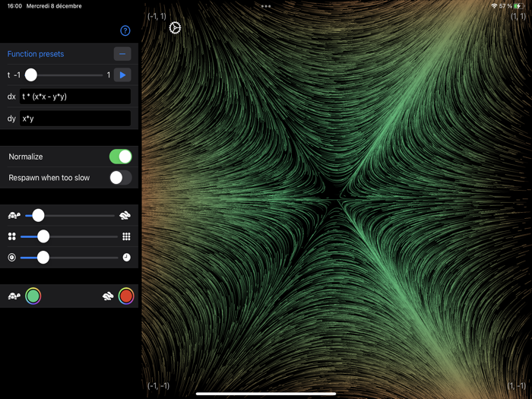532x399 pixels.
Task: Open the help question mark icon
Action: point(125,30)
